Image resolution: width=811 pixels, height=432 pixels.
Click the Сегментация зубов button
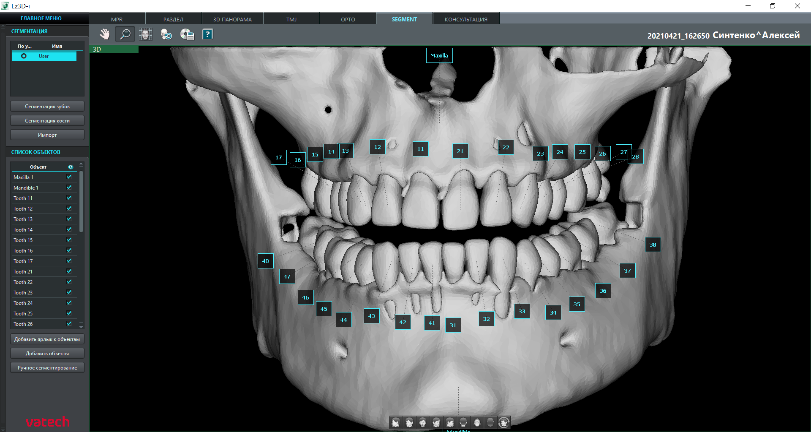[x=46, y=105]
